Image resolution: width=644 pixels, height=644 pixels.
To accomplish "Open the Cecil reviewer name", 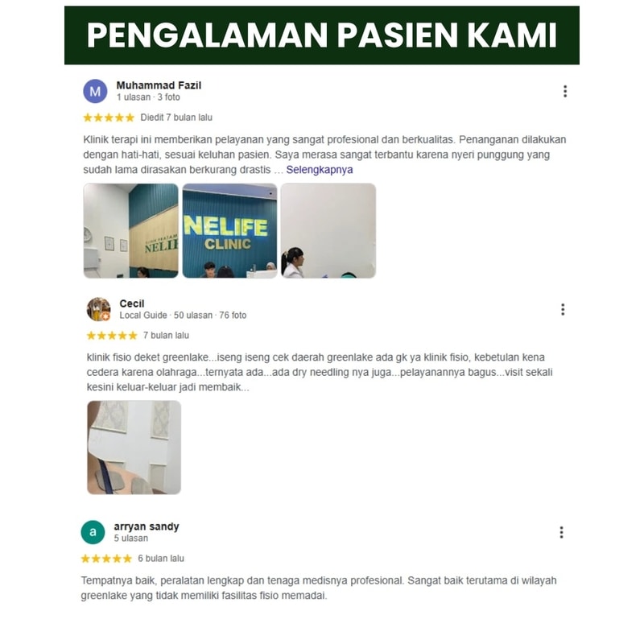I will point(132,303).
